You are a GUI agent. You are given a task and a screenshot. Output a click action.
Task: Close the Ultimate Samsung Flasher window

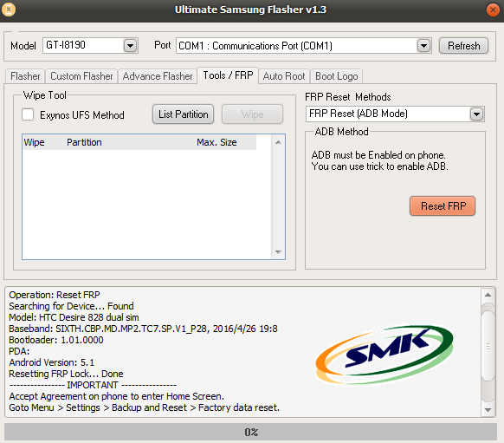click(x=493, y=10)
